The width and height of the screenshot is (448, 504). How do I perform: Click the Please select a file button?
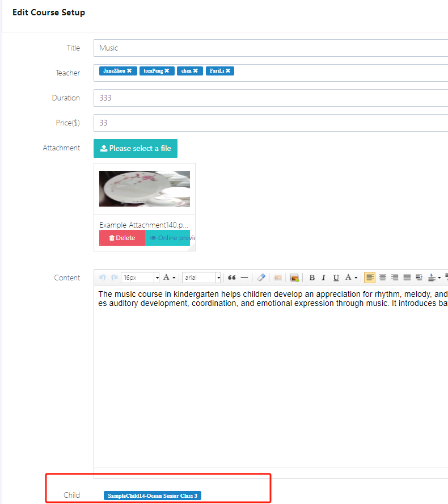(x=136, y=148)
